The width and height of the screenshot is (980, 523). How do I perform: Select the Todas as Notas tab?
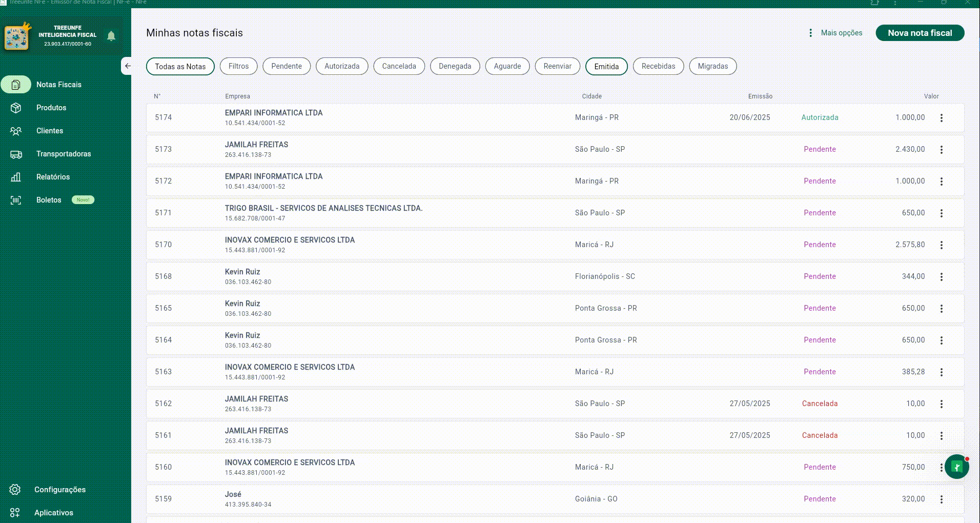coord(180,67)
